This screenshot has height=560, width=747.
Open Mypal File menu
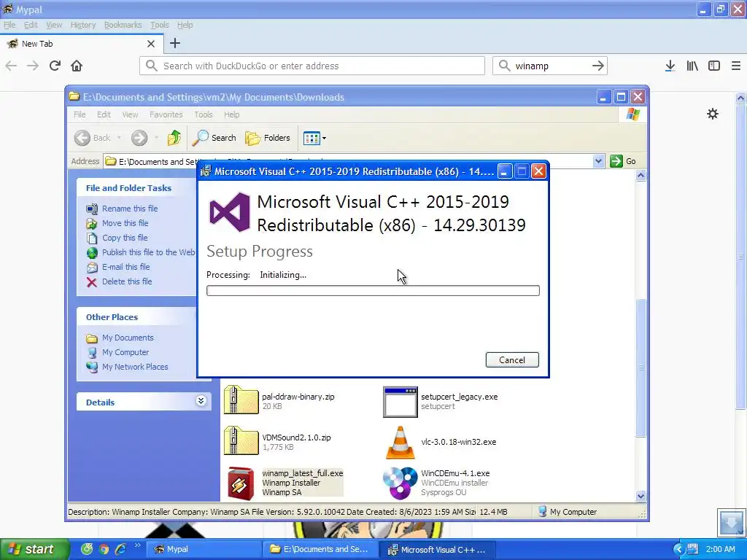tap(9, 25)
